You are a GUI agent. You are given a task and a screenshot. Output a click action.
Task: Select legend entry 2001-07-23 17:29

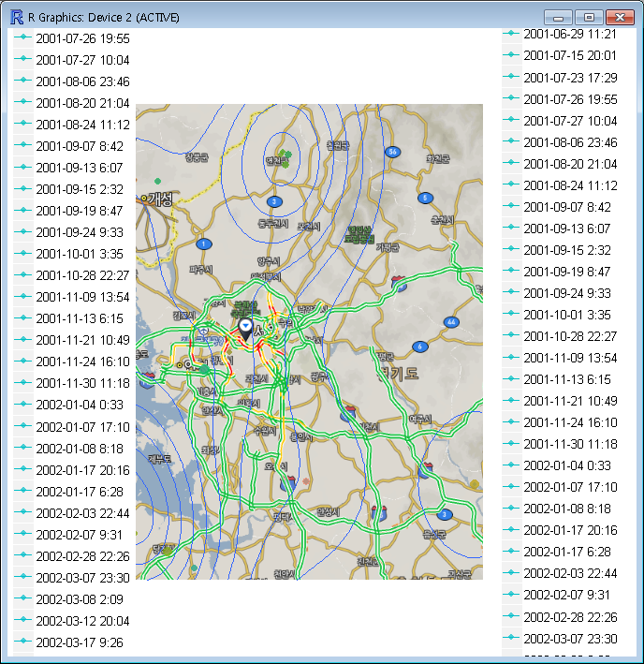[x=570, y=78]
